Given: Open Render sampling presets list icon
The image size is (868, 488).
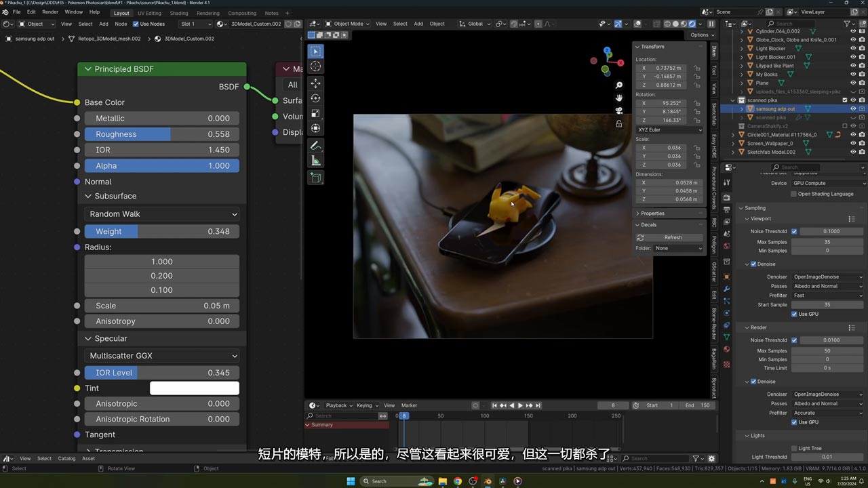Looking at the screenshot, I should pos(852,327).
